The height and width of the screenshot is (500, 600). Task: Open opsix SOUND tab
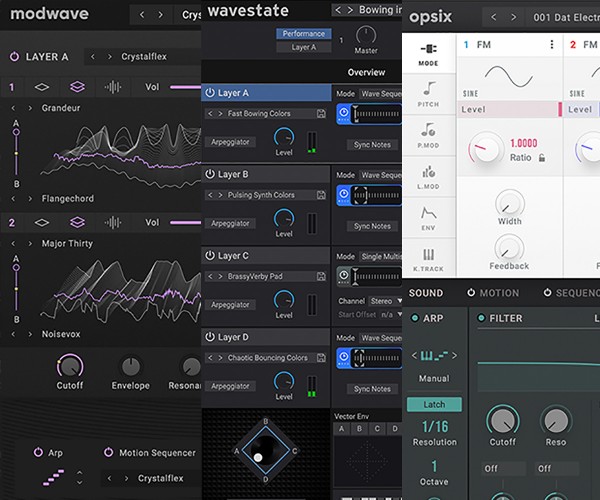pos(426,293)
